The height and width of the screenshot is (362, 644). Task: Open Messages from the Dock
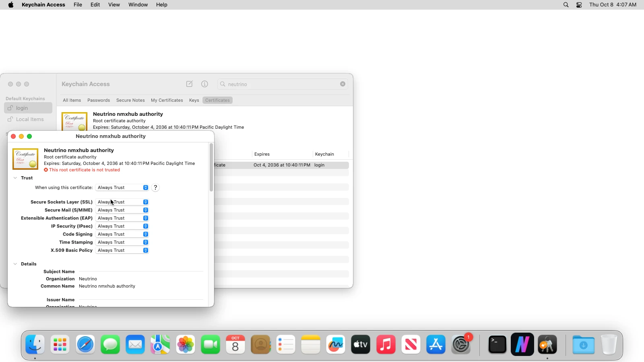click(x=110, y=345)
